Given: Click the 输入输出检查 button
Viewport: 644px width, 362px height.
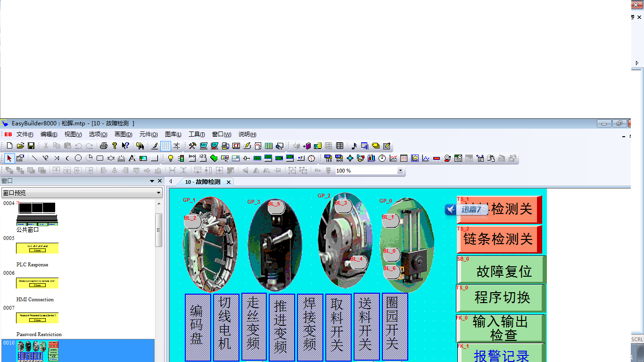Looking at the screenshot, I should (x=502, y=328).
